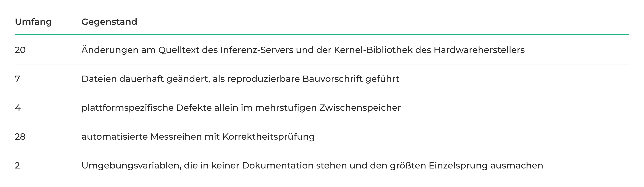644x187 pixels.
Task: Click the word Korrektheitsprüfung in fourth row
Action: (269, 136)
